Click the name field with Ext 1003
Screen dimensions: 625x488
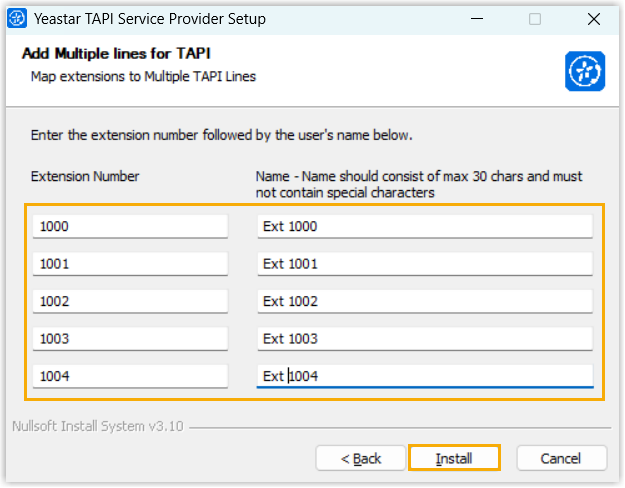[424, 339]
